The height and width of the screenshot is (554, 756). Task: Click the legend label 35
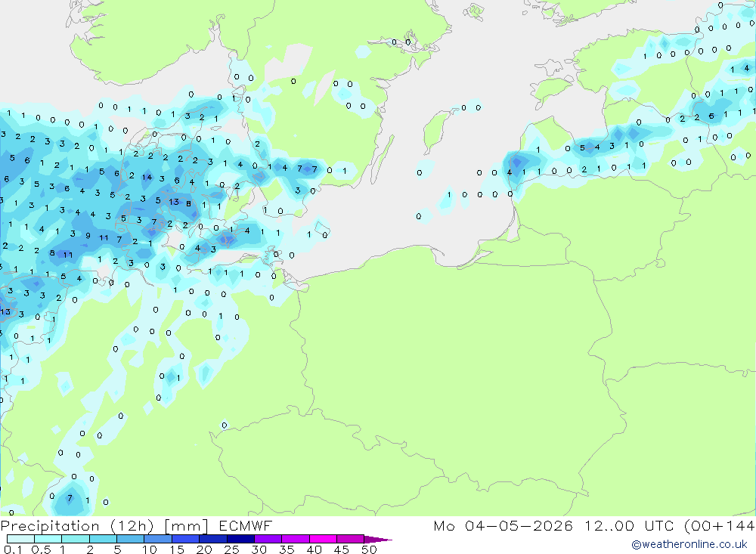(x=287, y=549)
